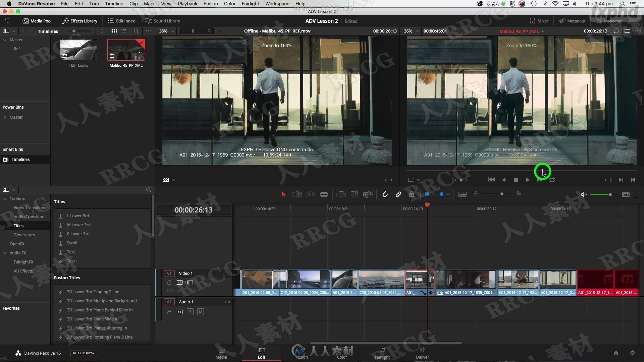644x362 pixels.
Task: Select the snapping magnet icon in timeline
Action: click(x=384, y=194)
